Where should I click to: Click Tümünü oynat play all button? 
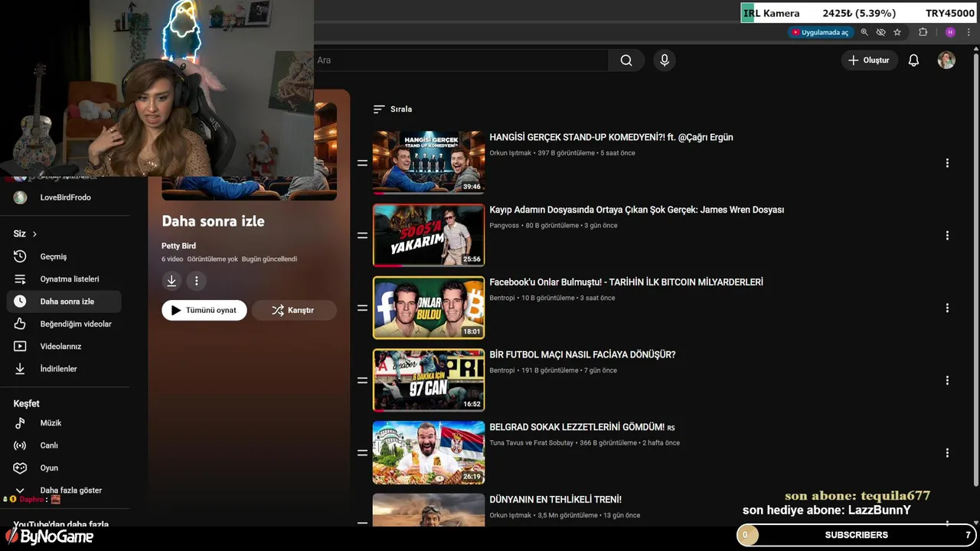click(x=204, y=310)
